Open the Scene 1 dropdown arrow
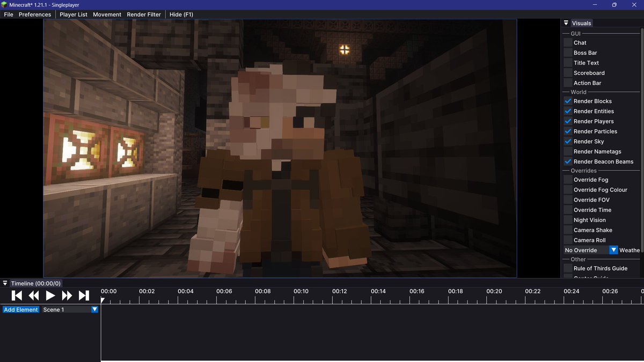This screenshot has height=362, width=644. [x=94, y=309]
